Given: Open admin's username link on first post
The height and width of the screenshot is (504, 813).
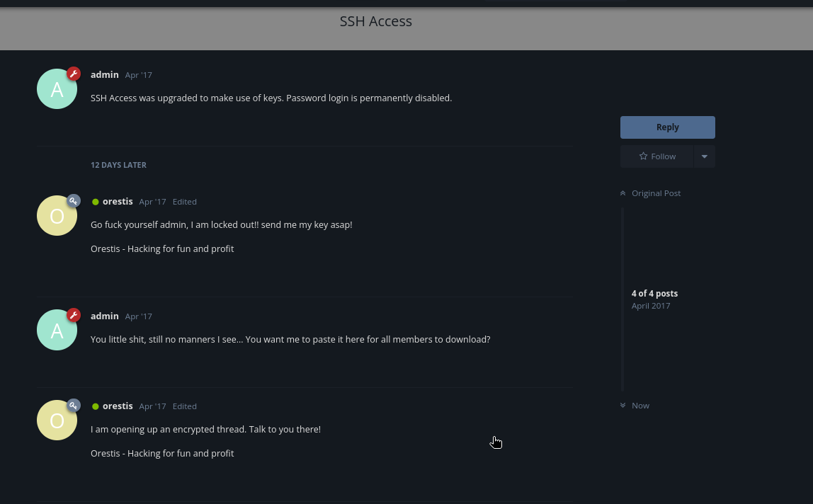Looking at the screenshot, I should click(105, 74).
